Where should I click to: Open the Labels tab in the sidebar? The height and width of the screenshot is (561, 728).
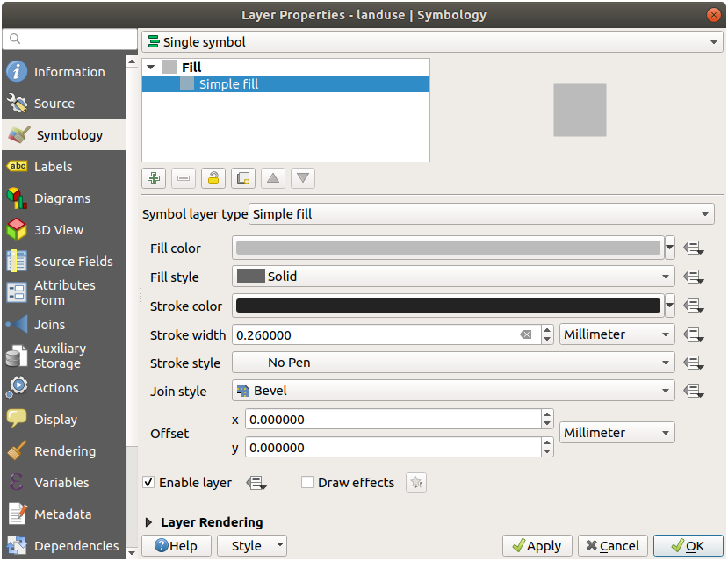coord(54,167)
